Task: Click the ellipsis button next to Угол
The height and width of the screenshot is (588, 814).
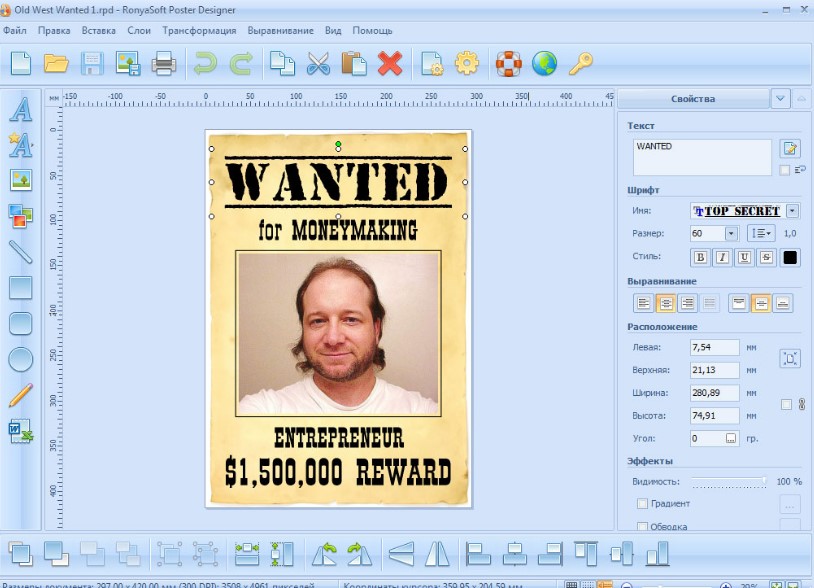Action: coord(730,439)
